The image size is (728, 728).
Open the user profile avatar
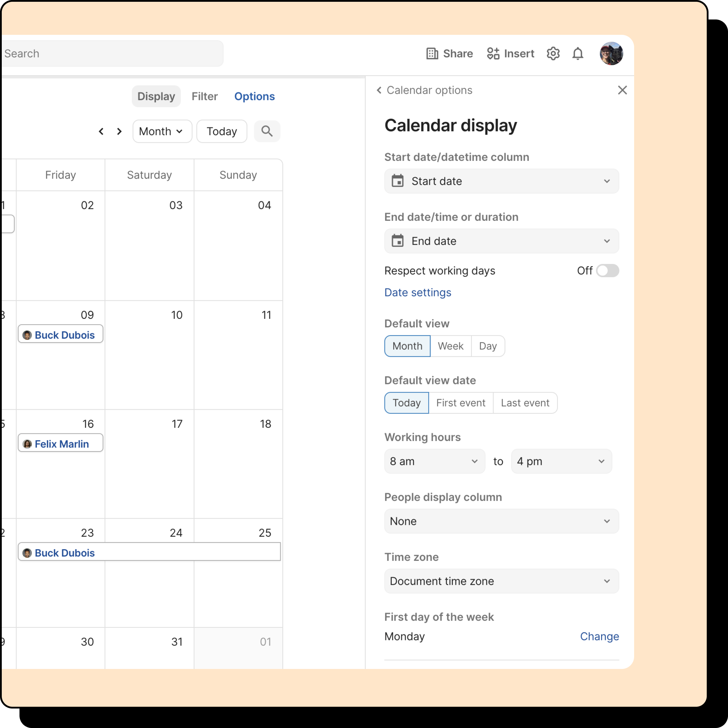pyautogui.click(x=611, y=53)
